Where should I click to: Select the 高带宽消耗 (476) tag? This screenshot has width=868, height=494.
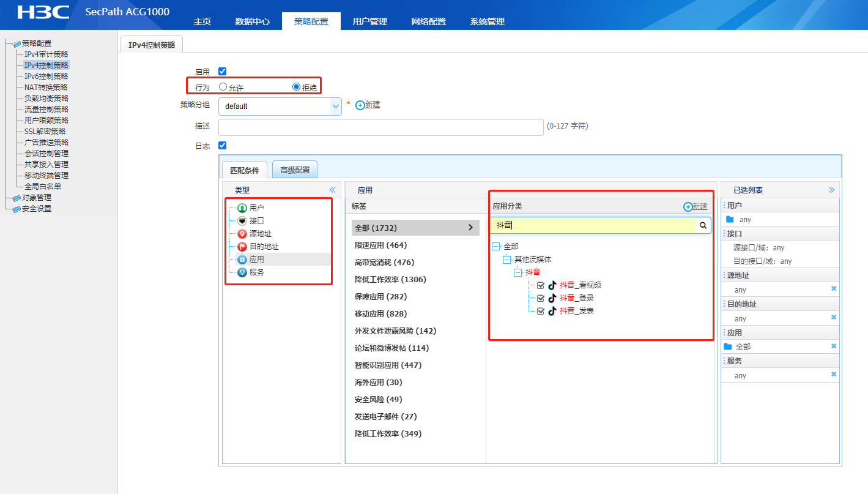click(385, 262)
